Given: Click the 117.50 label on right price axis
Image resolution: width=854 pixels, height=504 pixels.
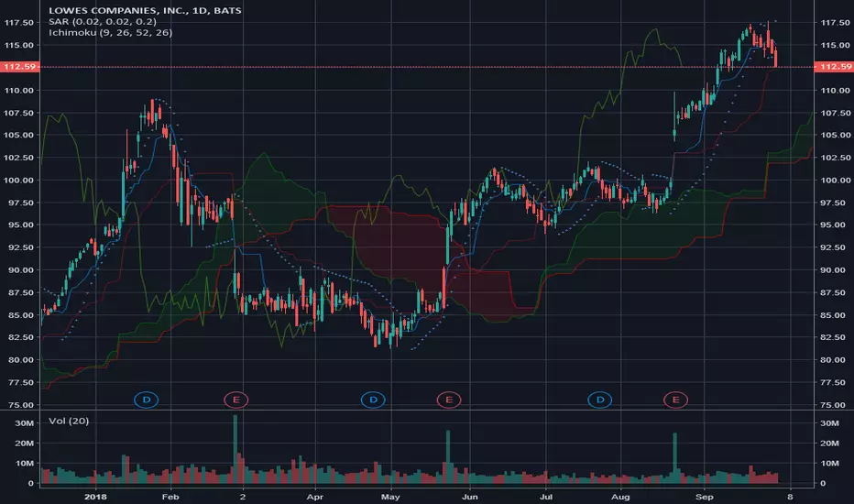Looking at the screenshot, I should (835, 22).
